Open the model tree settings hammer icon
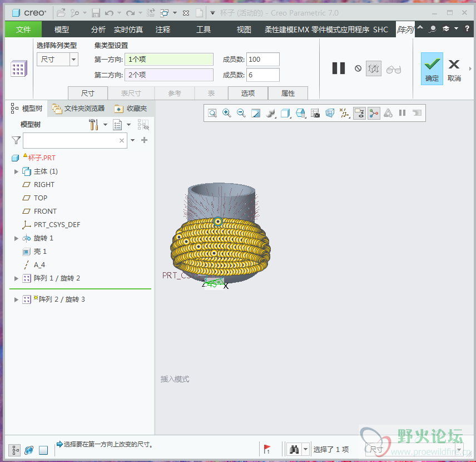This screenshot has height=462, width=476. click(93, 125)
